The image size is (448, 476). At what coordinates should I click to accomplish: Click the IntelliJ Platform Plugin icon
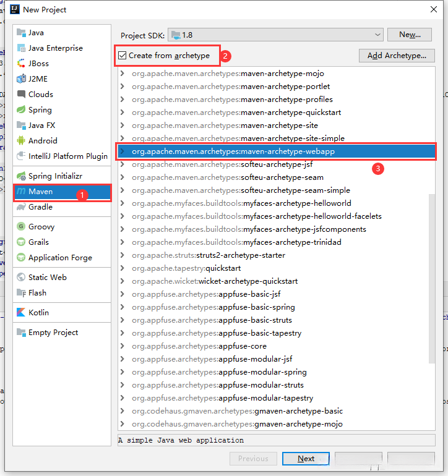tap(21, 156)
